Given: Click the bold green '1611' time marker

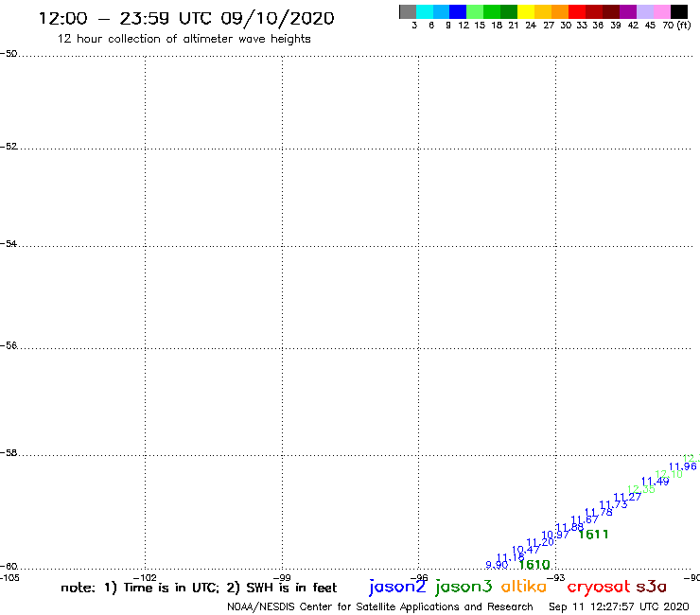Looking at the screenshot, I should pyautogui.click(x=593, y=535).
